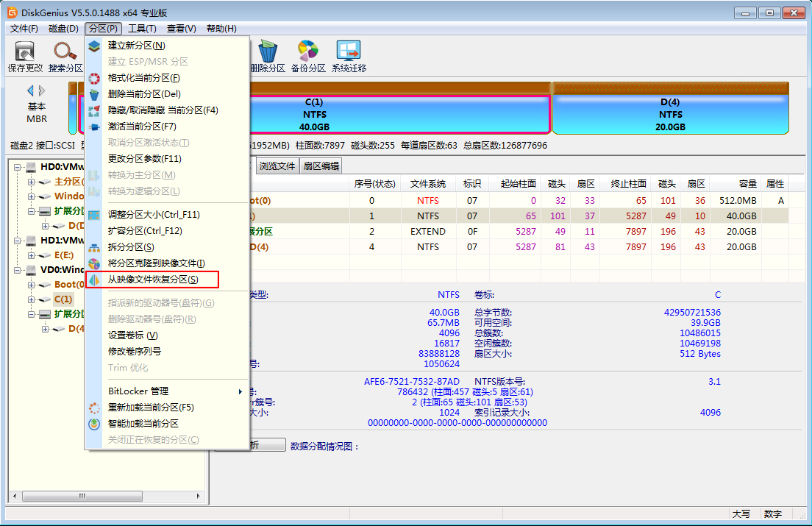Image resolution: width=812 pixels, height=526 pixels.
Task: Click the previous disk left arrow
Action: click(x=30, y=90)
